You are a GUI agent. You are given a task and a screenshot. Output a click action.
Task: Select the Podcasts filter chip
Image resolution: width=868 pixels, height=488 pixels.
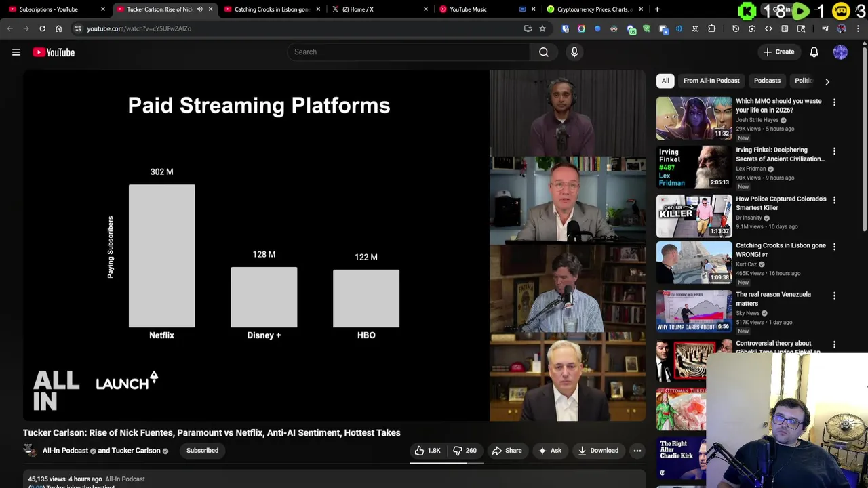pos(767,81)
